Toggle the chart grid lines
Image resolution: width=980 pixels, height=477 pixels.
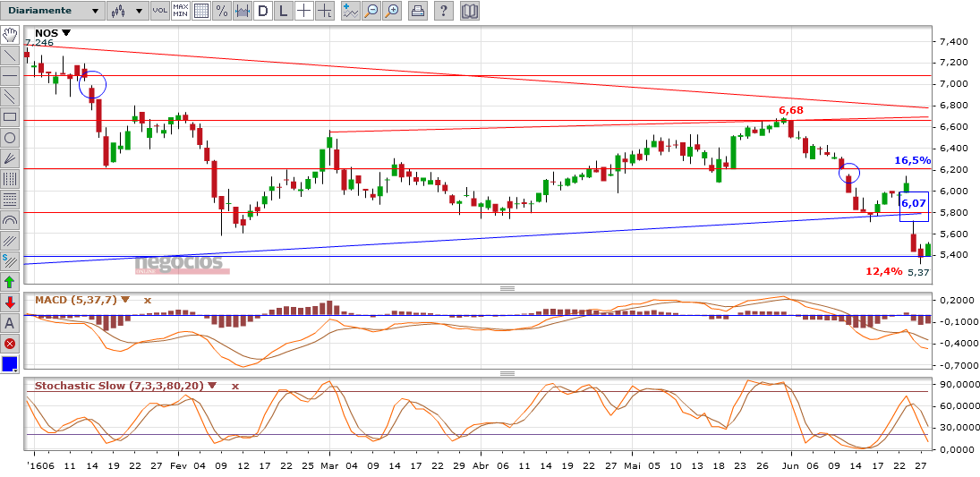200,11
